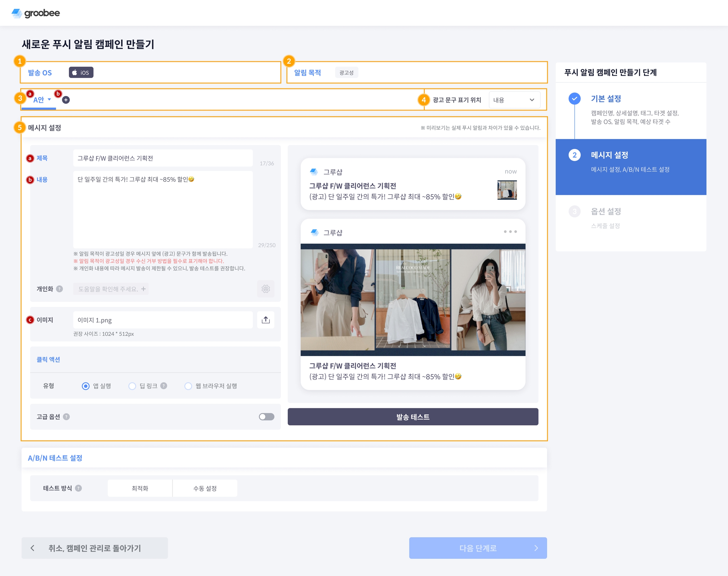Select 웹 브라우저 실행 radio option

(188, 386)
